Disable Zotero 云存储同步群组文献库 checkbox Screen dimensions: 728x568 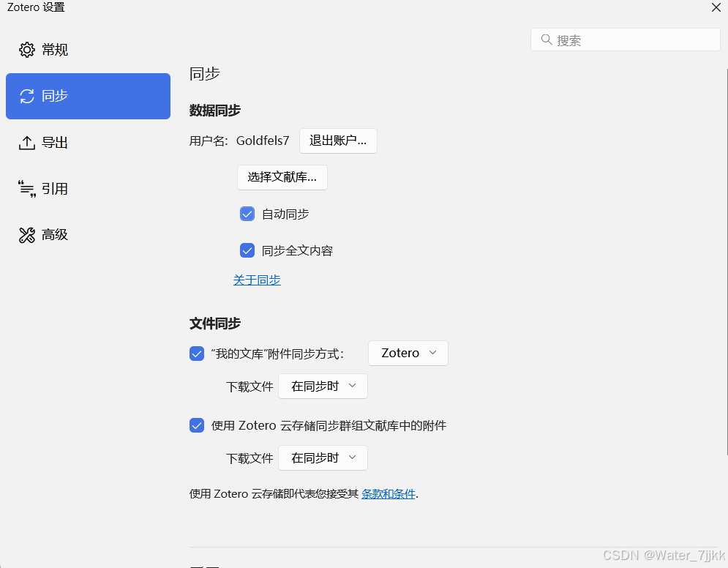coord(197,425)
